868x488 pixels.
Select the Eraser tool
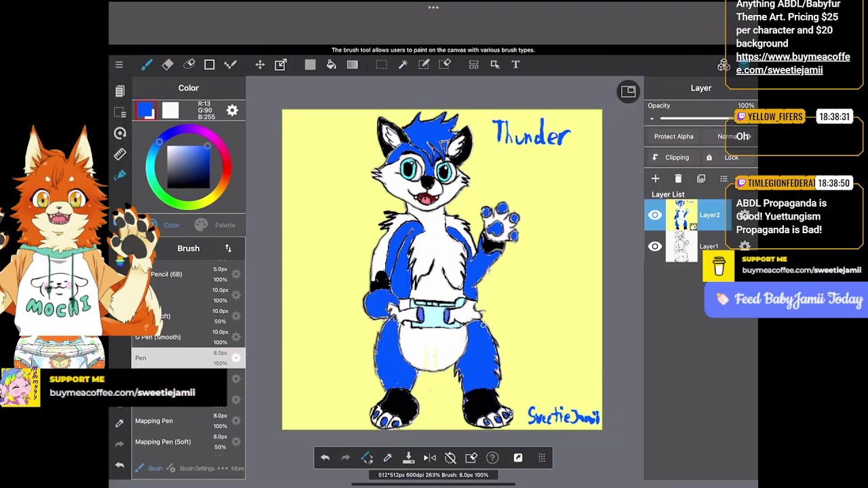[x=167, y=64]
